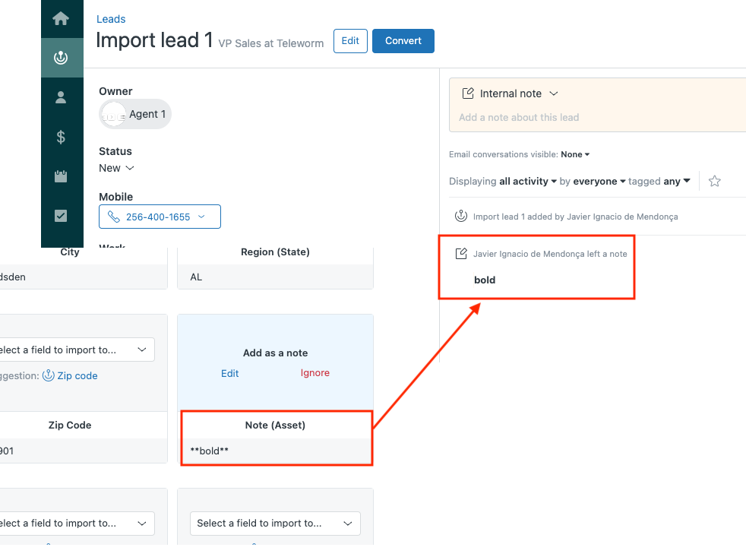Expand the mobile number 256-400-1655 dropdown
The width and height of the screenshot is (746, 560).
201,217
